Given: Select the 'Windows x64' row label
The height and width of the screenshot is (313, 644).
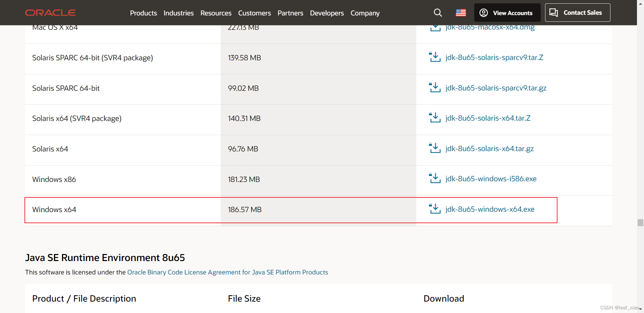Looking at the screenshot, I should click(54, 209).
